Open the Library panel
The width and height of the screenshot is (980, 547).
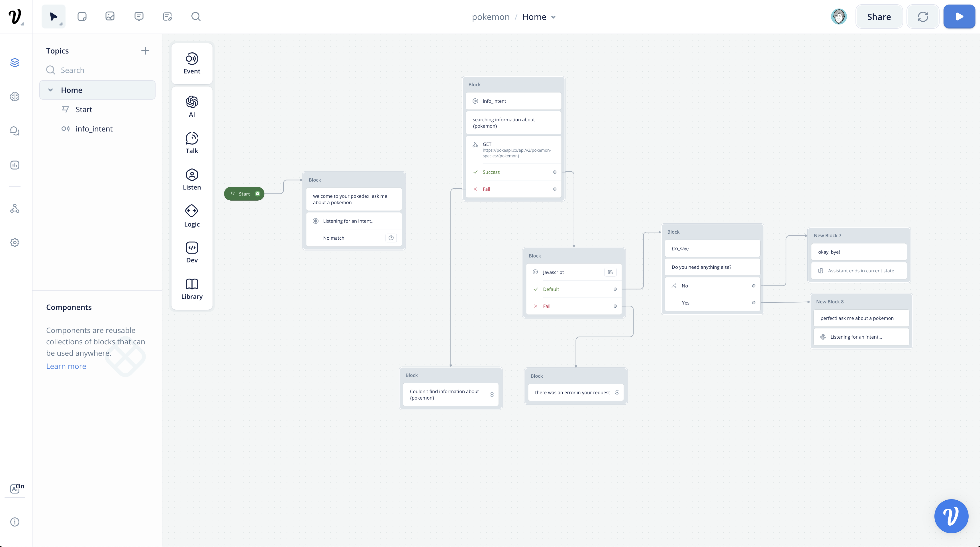click(192, 289)
